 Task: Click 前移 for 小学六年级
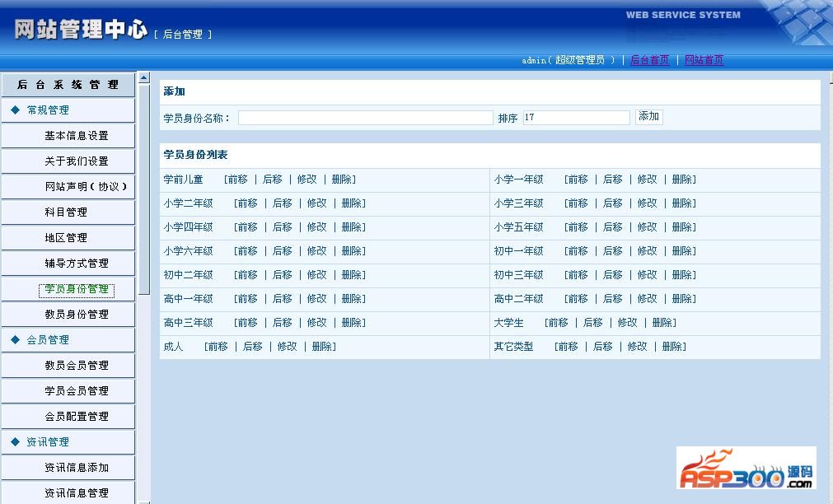[247, 251]
